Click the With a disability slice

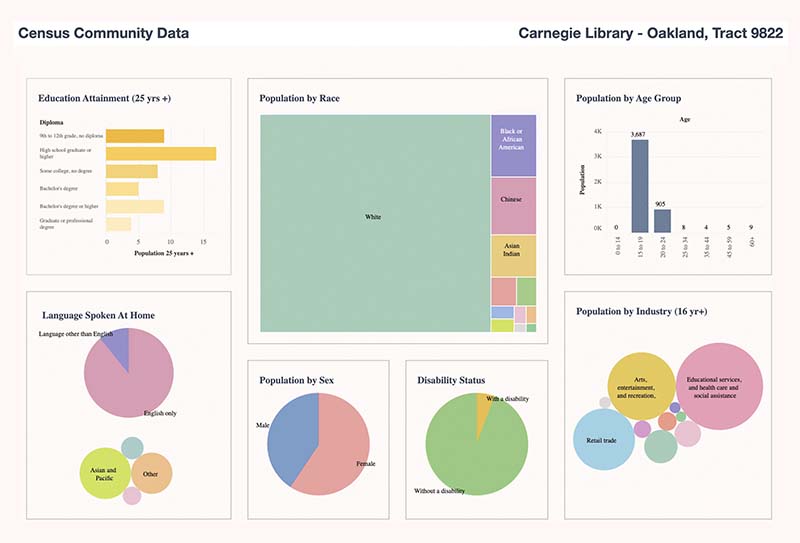point(484,410)
